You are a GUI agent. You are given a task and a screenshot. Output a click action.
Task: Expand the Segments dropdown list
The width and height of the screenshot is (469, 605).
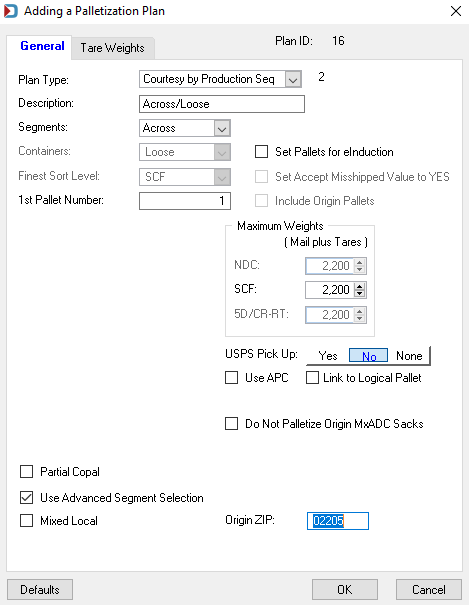click(x=222, y=128)
